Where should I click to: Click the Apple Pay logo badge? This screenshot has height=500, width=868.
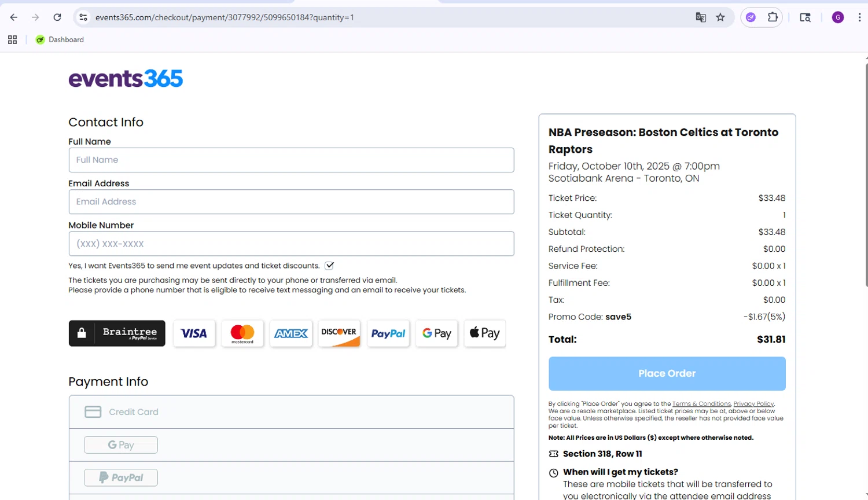(x=485, y=333)
